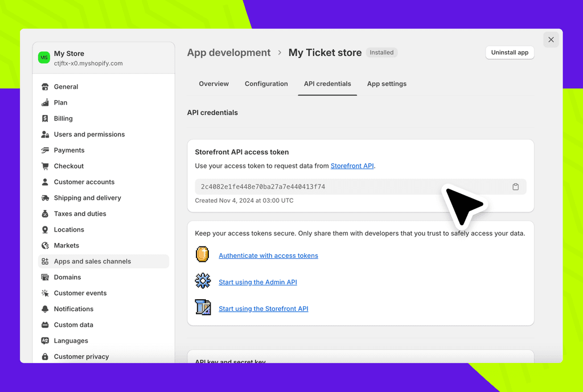The width and height of the screenshot is (583, 392).
Task: Click the Notifications bell icon
Action: pos(44,308)
